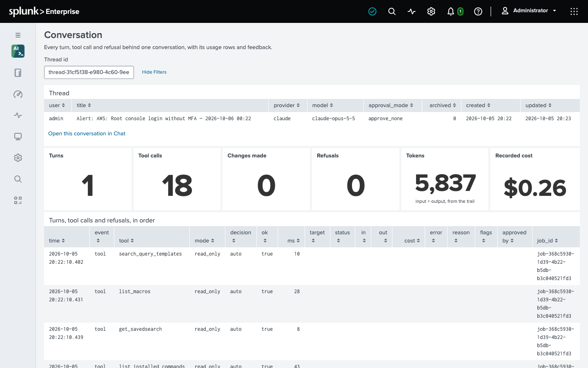
Task: Sort events table by flags column
Action: [x=486, y=237]
